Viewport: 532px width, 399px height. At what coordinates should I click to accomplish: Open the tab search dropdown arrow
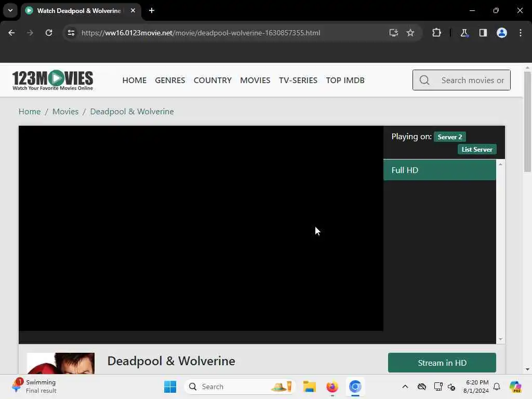[10, 10]
